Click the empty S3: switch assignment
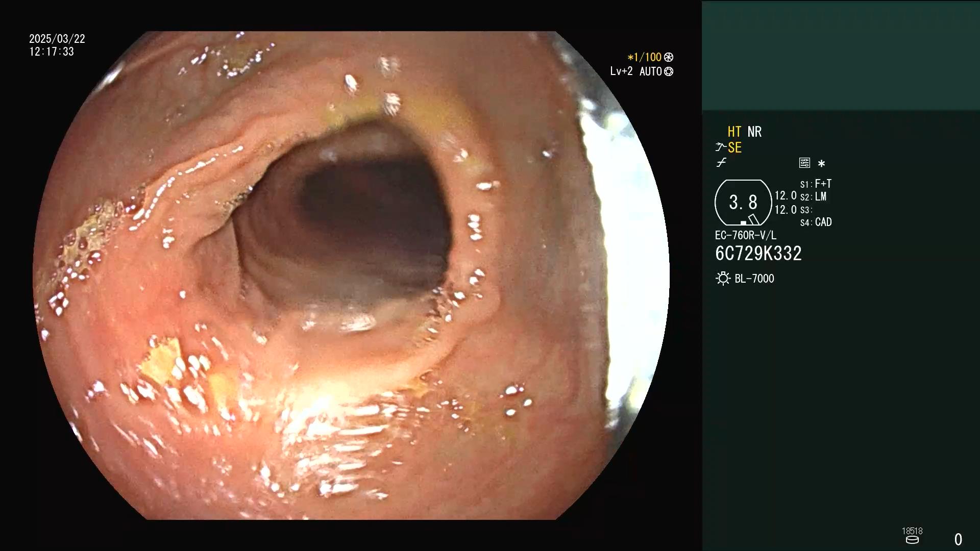Image resolution: width=980 pixels, height=551 pixels. (x=806, y=210)
